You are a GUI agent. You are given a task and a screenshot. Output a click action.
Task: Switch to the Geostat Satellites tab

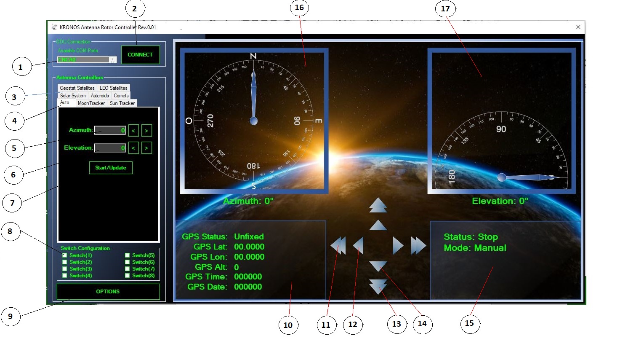coord(77,88)
